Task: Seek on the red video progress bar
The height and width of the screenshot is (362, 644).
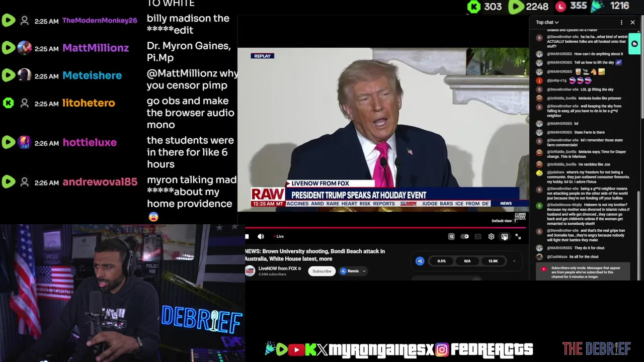Action: (385, 228)
